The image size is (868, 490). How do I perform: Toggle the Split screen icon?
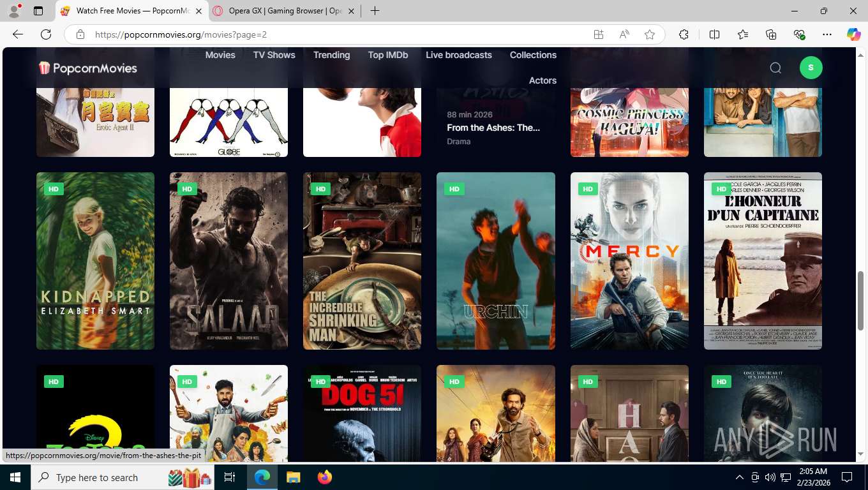(x=715, y=34)
